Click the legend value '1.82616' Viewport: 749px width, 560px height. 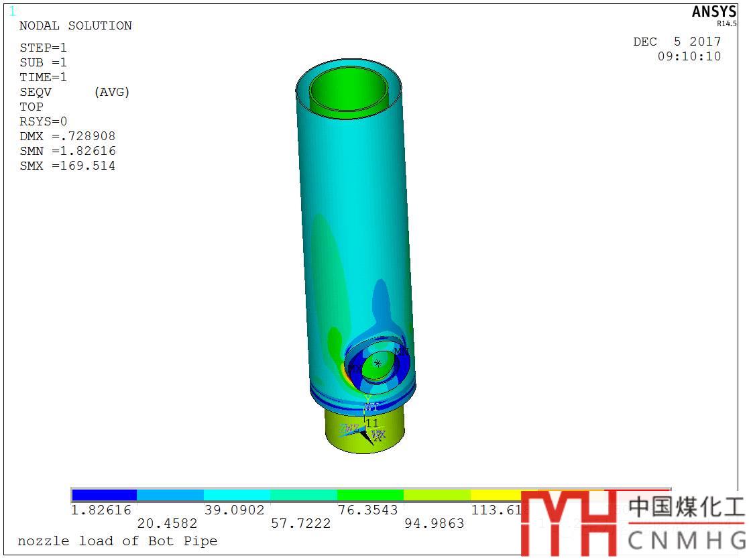click(101, 510)
